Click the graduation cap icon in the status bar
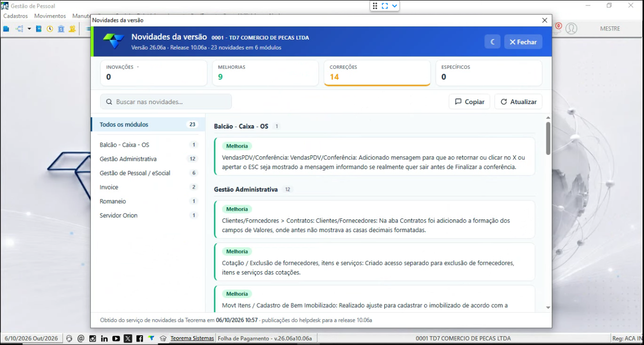The image size is (644, 345). [x=163, y=338]
